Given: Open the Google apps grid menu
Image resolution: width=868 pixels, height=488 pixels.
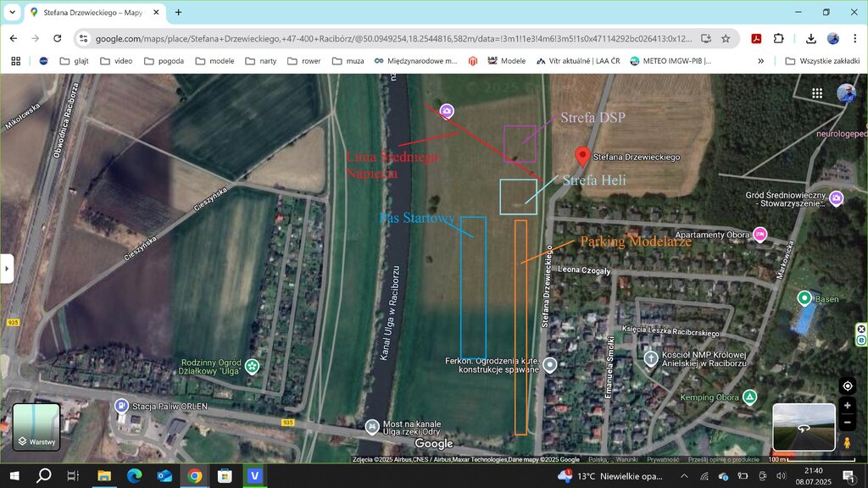Looking at the screenshot, I should pyautogui.click(x=817, y=93).
